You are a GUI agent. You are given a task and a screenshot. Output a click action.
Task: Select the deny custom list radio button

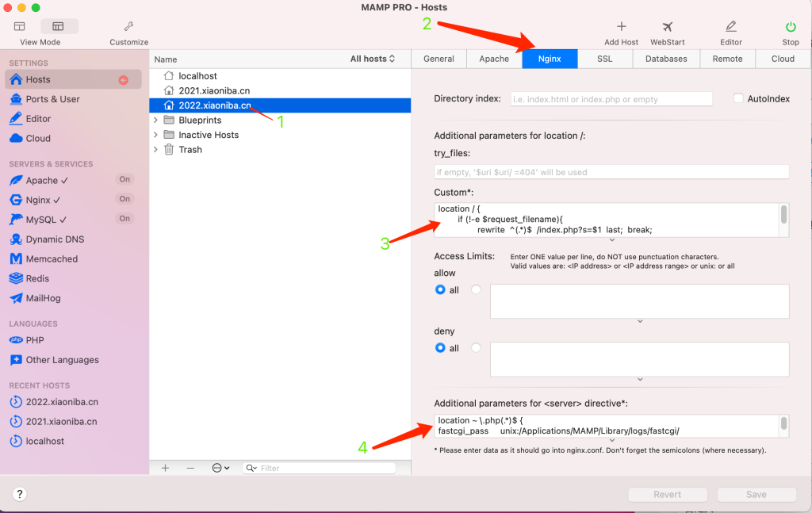pyautogui.click(x=476, y=347)
